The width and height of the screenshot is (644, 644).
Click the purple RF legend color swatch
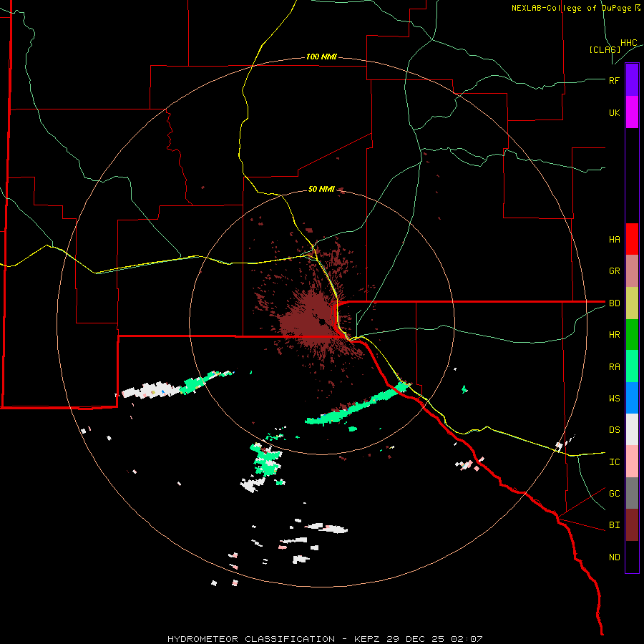tap(632, 80)
